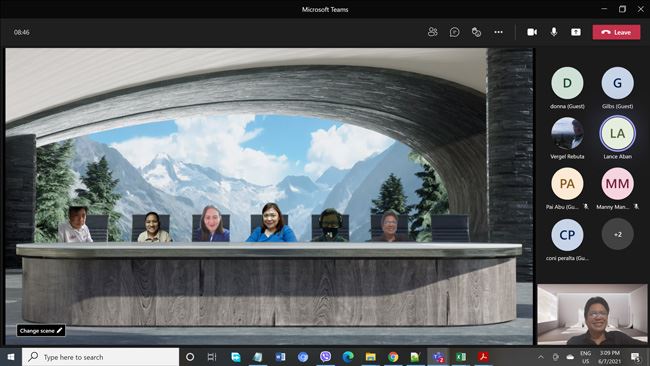Open File Explorer from the taskbar
Screen dimensions: 650x366
(x=371, y=357)
